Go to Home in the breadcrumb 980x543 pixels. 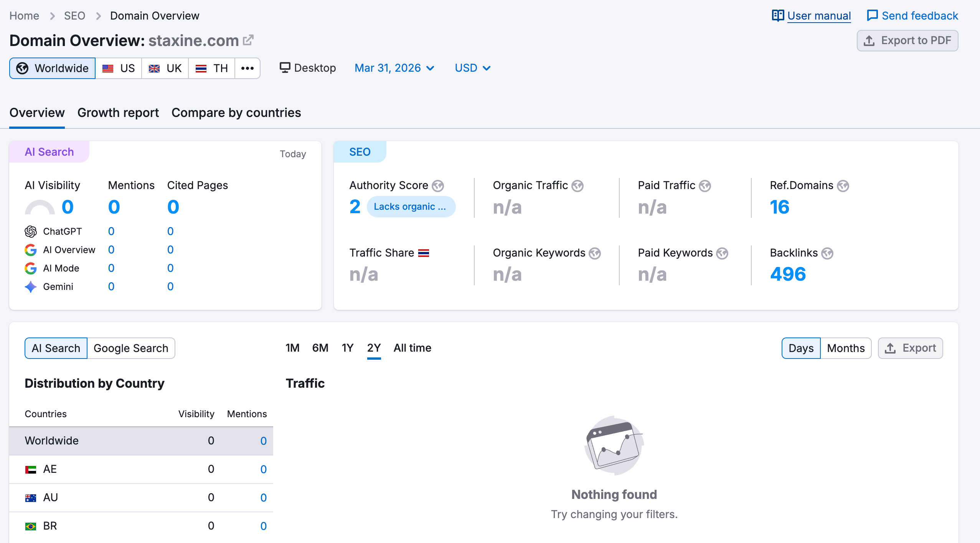coord(24,16)
